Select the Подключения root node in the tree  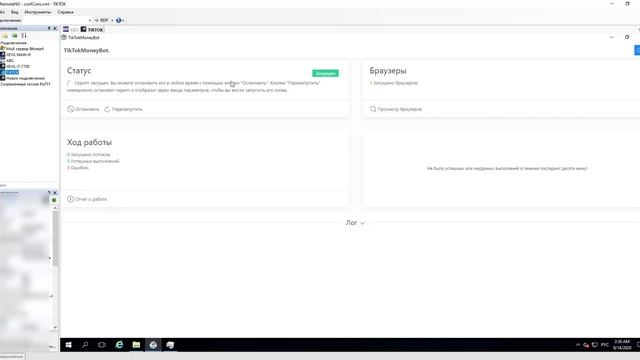[x=13, y=43]
